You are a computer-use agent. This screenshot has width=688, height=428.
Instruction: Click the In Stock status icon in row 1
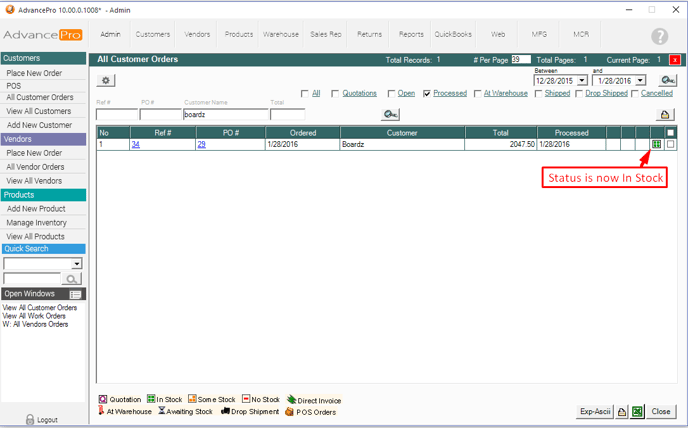click(x=656, y=145)
